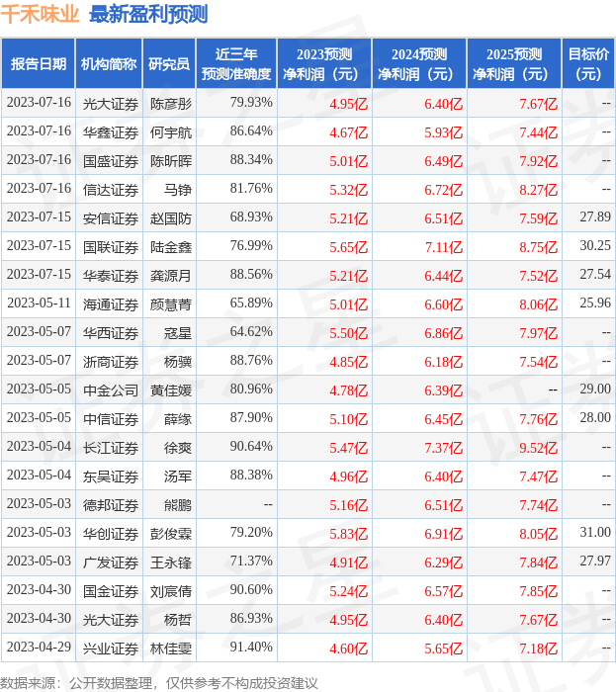Click institution 国盛证券
Viewport: 616px width, 692px height.
111,161
